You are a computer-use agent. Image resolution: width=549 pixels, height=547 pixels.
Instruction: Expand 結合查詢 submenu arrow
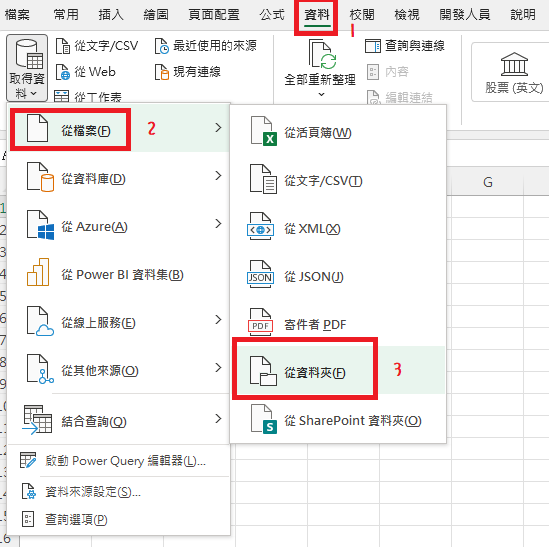(x=218, y=418)
